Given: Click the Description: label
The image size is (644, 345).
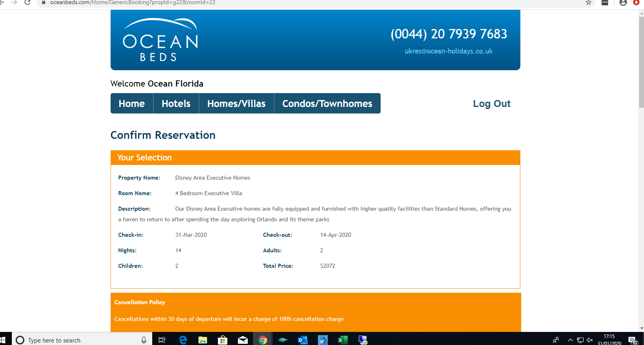Looking at the screenshot, I should [134, 209].
